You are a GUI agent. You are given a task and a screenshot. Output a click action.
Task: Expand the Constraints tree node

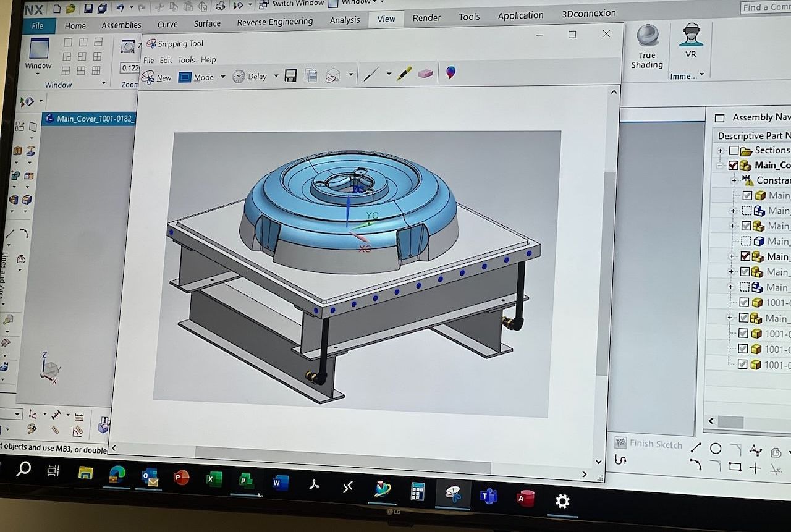pyautogui.click(x=734, y=180)
